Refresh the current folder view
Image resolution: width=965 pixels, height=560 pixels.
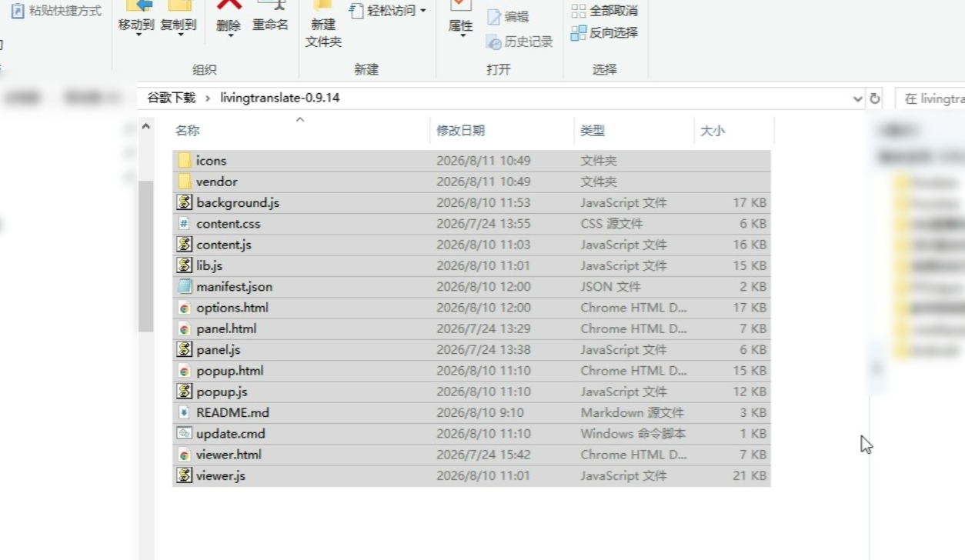(x=875, y=98)
